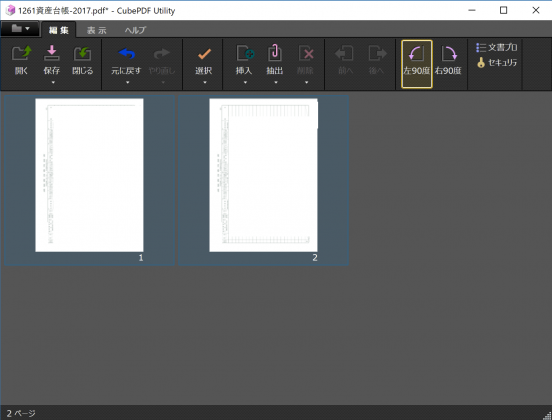
Task: Click the 選択 checkmark icon
Action: click(x=204, y=54)
